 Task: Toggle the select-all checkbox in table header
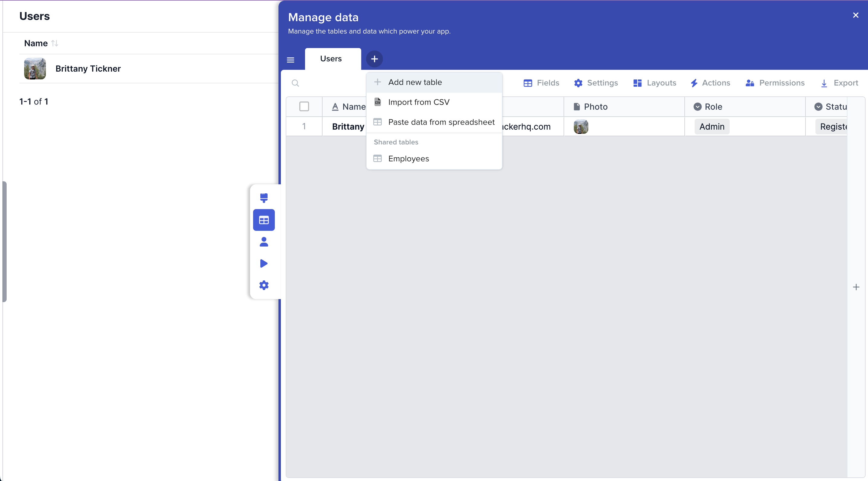(x=304, y=107)
